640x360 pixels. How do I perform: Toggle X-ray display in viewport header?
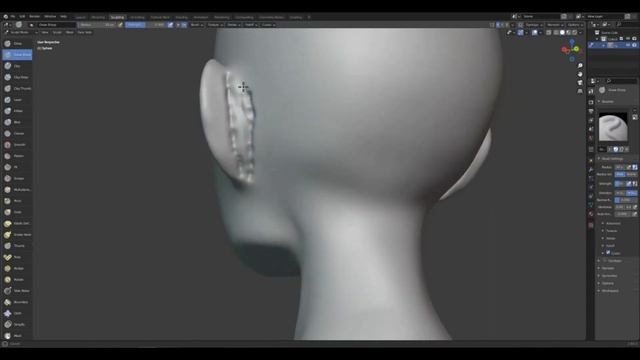(x=549, y=33)
